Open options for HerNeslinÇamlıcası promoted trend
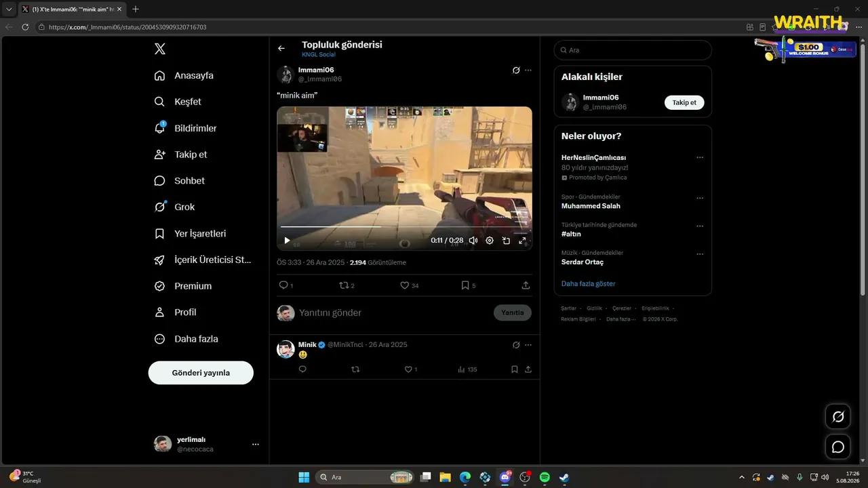Image resolution: width=868 pixels, height=488 pixels. point(700,157)
